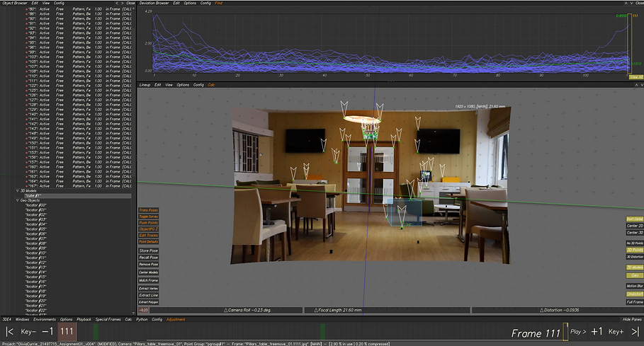Select the "cube #1" 3D model
The width and height of the screenshot is (644, 346).
pyautogui.click(x=77, y=196)
